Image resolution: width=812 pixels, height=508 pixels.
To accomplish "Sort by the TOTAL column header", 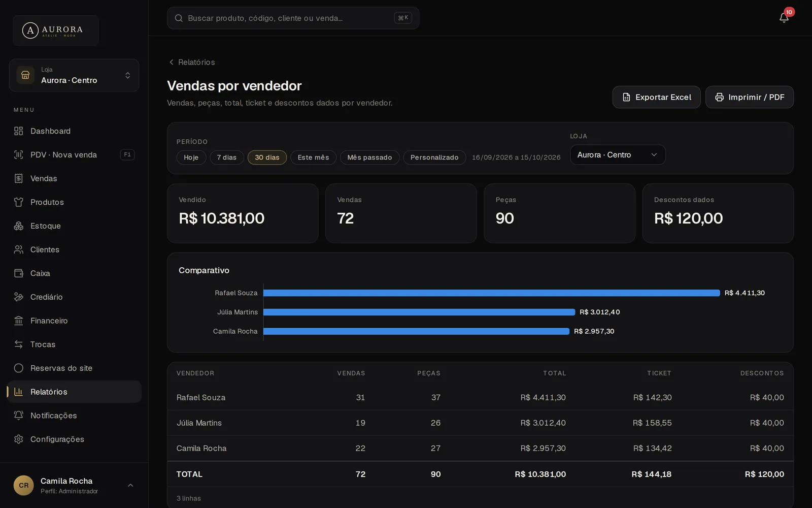I will click(x=554, y=373).
